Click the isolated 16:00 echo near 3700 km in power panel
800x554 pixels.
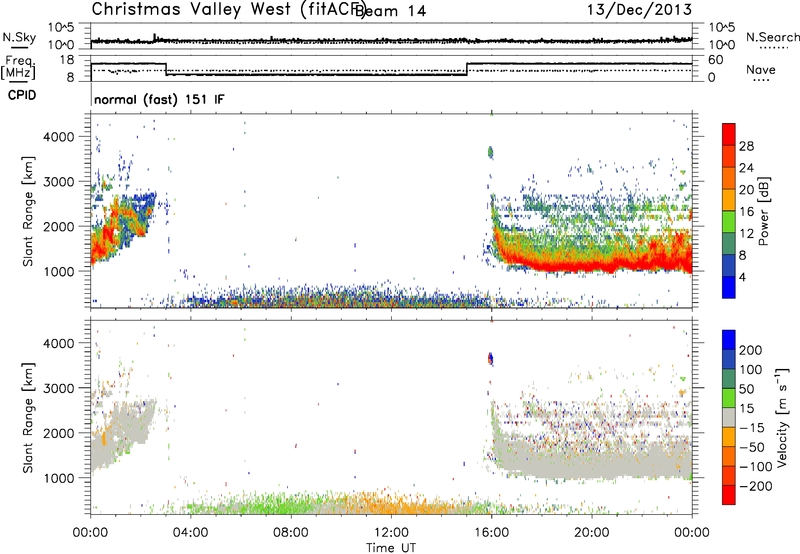pos(490,152)
